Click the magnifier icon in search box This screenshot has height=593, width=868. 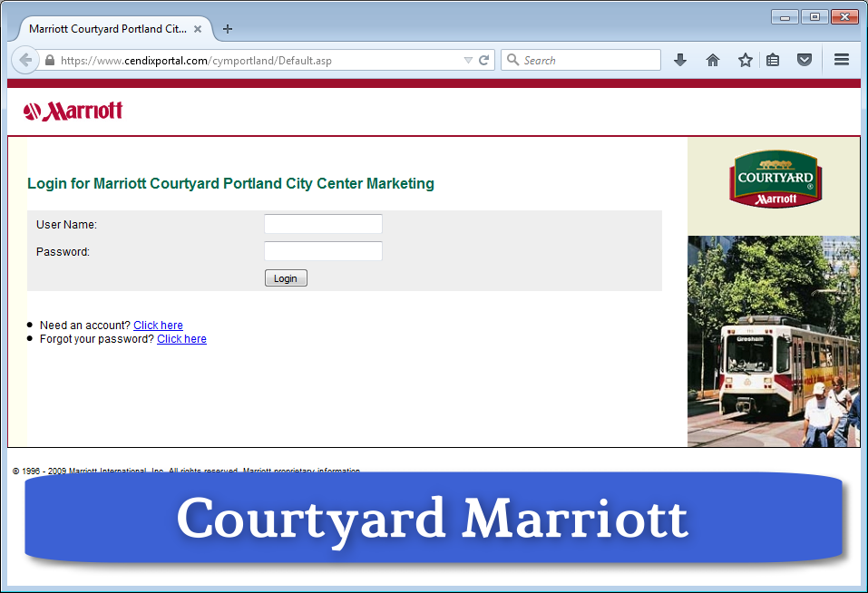pyautogui.click(x=513, y=60)
